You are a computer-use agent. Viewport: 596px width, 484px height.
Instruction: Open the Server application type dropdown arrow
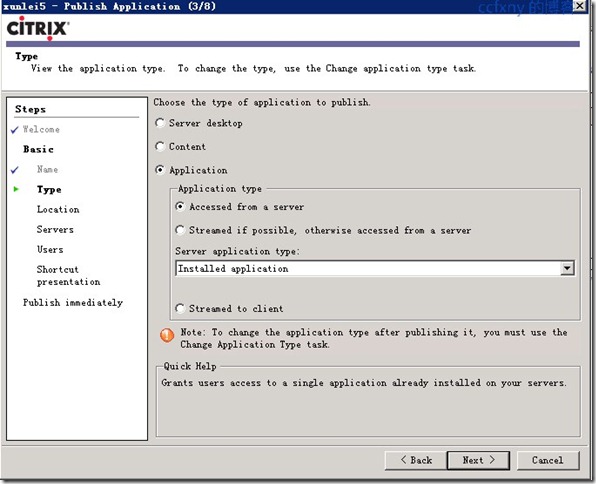pos(567,268)
